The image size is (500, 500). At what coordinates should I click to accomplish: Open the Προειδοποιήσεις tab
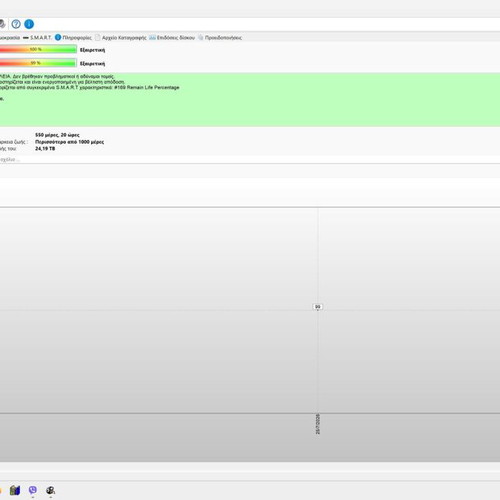(x=223, y=37)
